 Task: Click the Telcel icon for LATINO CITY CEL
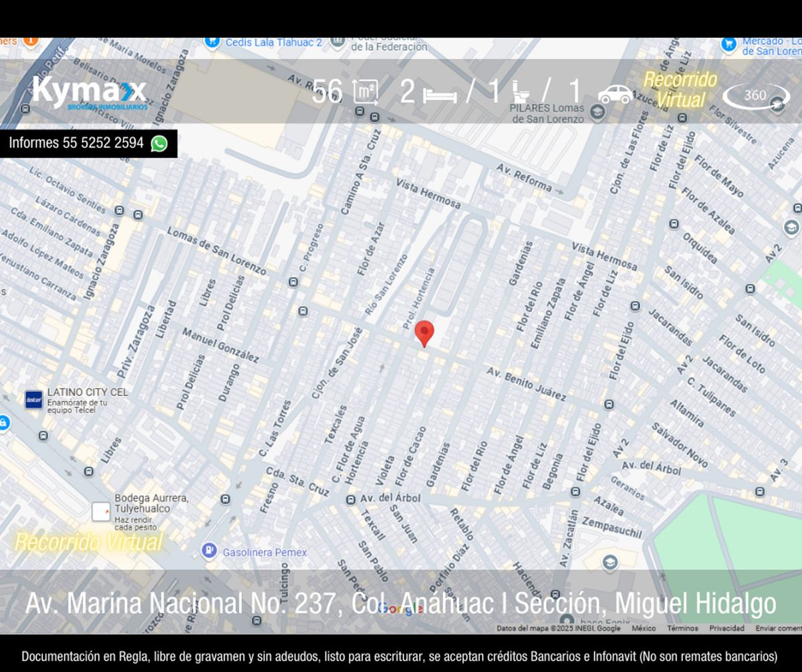(34, 399)
